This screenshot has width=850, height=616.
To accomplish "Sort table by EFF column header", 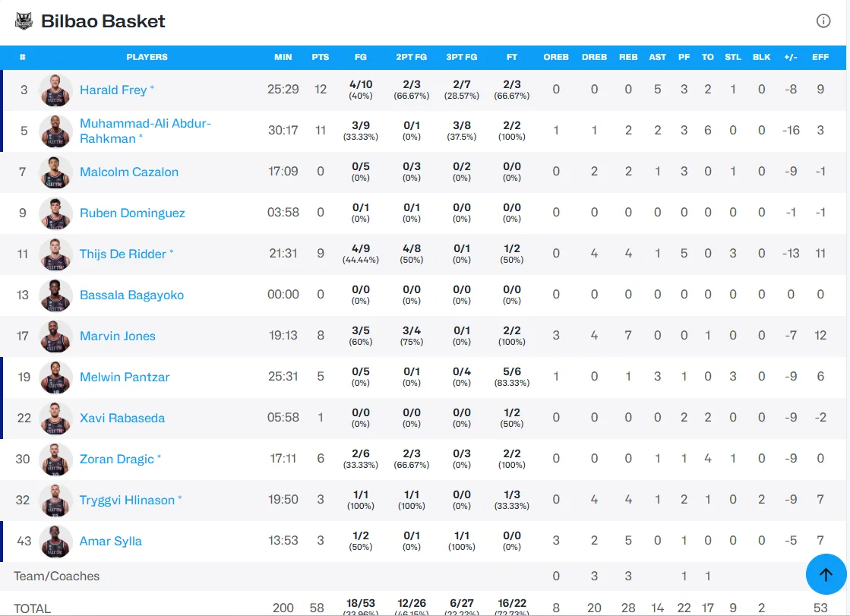I will (820, 57).
